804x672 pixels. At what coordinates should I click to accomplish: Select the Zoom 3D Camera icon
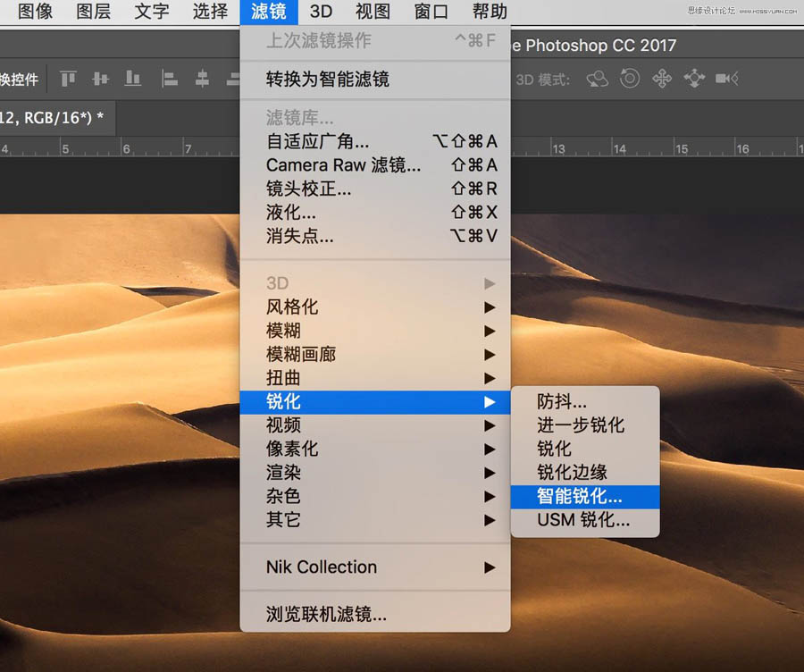coord(726,79)
